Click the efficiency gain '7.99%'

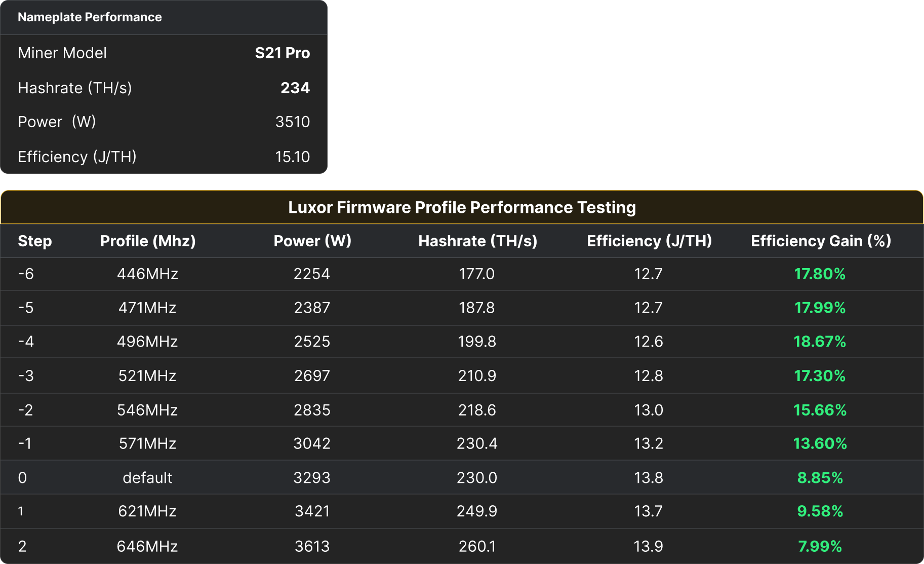(820, 546)
